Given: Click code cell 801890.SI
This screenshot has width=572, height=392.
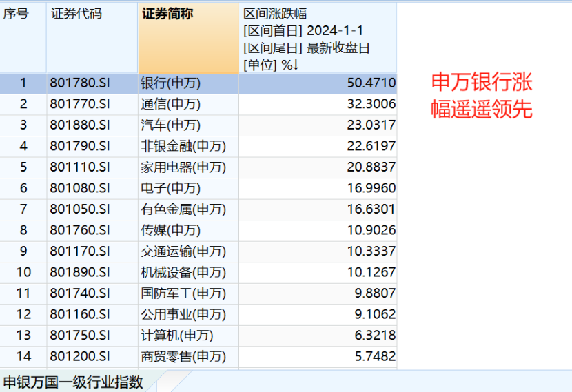Looking at the screenshot, I should tap(92, 272).
